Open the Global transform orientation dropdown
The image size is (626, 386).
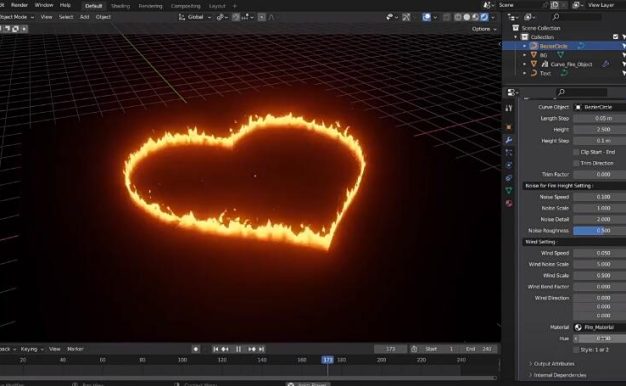point(195,17)
